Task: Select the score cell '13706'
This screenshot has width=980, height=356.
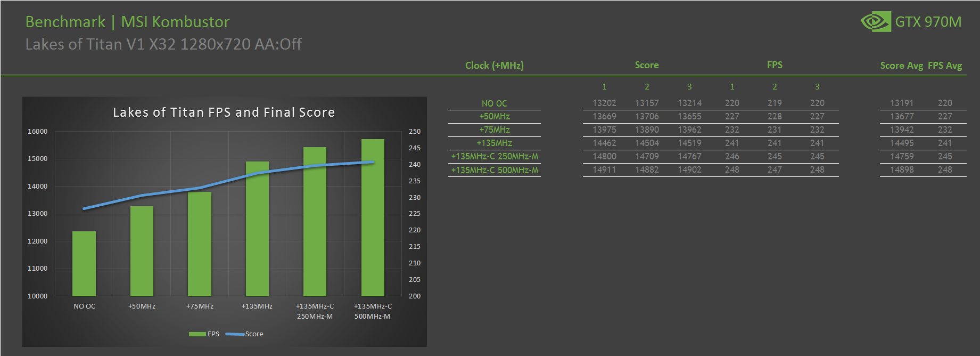Action: tap(647, 117)
